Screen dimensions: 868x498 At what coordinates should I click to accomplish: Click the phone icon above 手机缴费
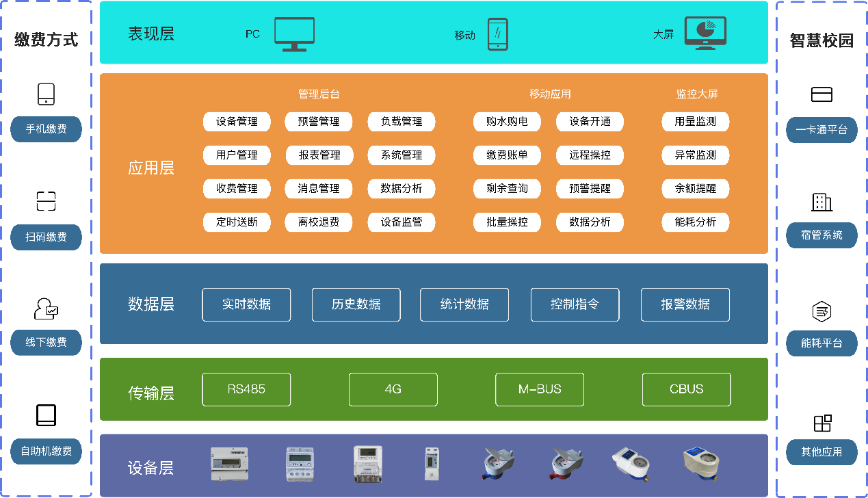pos(46,94)
